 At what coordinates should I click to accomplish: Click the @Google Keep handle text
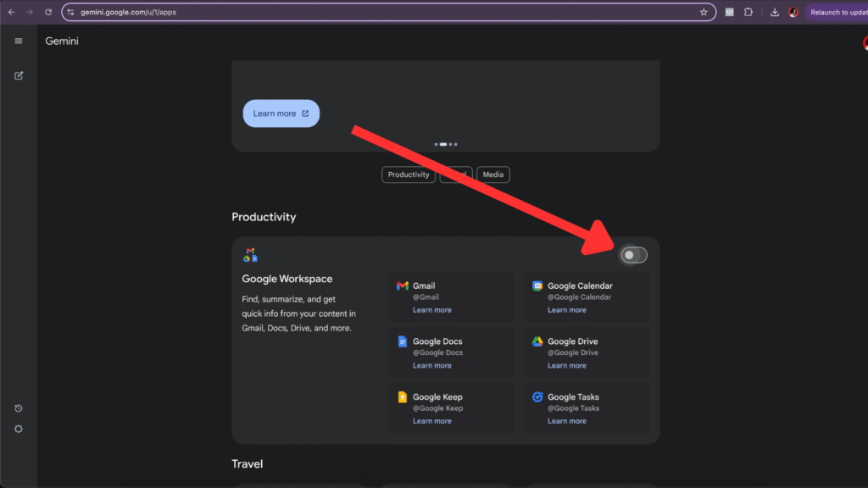(438, 408)
